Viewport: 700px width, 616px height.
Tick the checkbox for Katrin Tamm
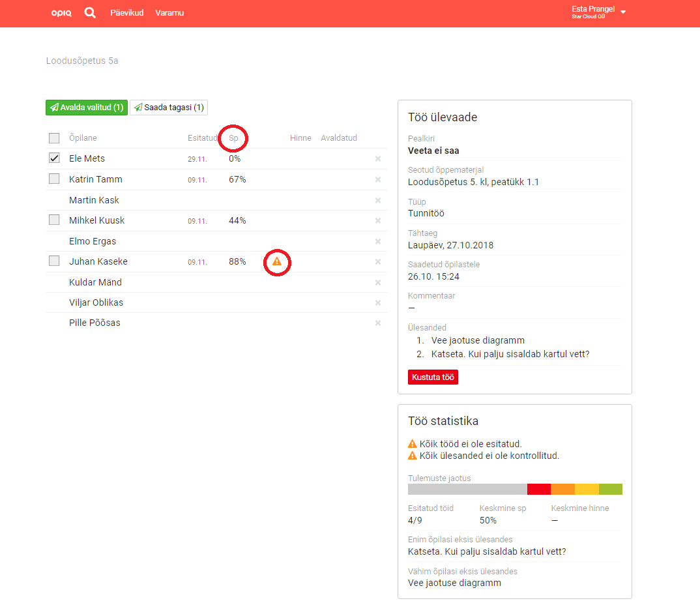(54, 179)
